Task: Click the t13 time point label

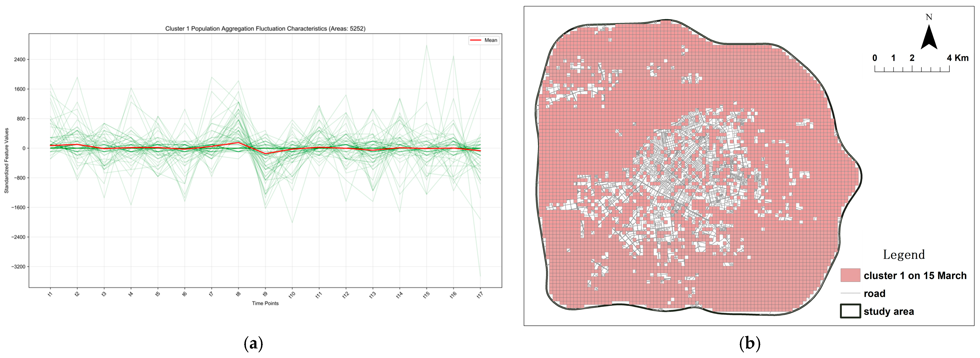Action: click(372, 295)
